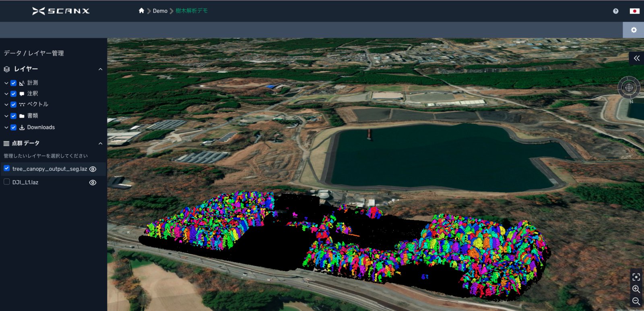The width and height of the screenshot is (644, 311).
Task: Open the help question mark icon
Action: click(x=615, y=11)
